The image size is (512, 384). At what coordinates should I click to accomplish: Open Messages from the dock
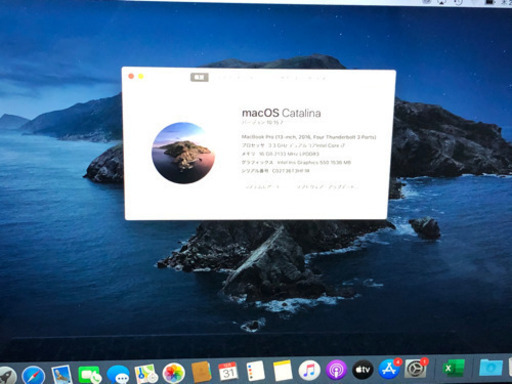point(118,374)
